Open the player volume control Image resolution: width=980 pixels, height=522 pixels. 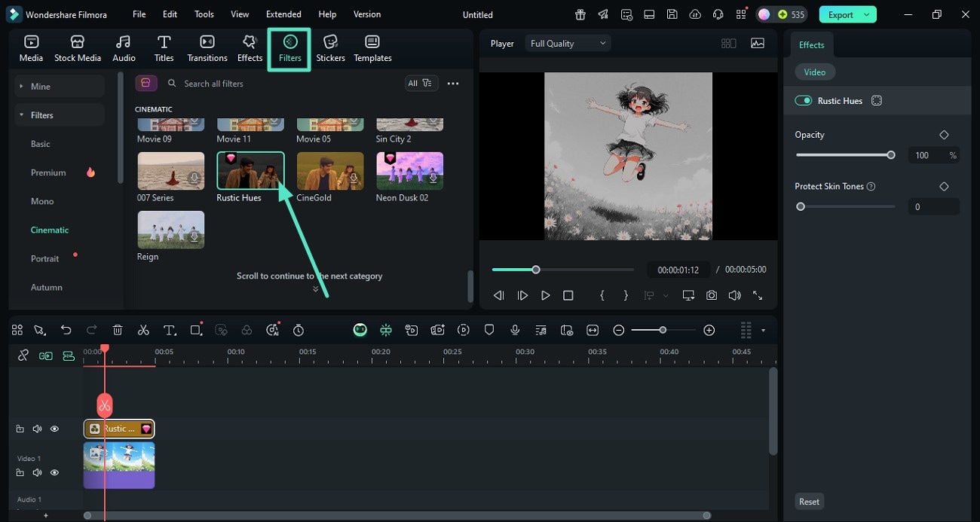click(x=734, y=296)
